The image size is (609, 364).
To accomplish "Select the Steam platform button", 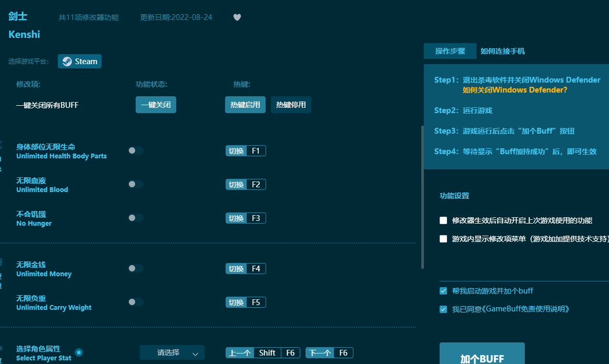I will click(79, 62).
